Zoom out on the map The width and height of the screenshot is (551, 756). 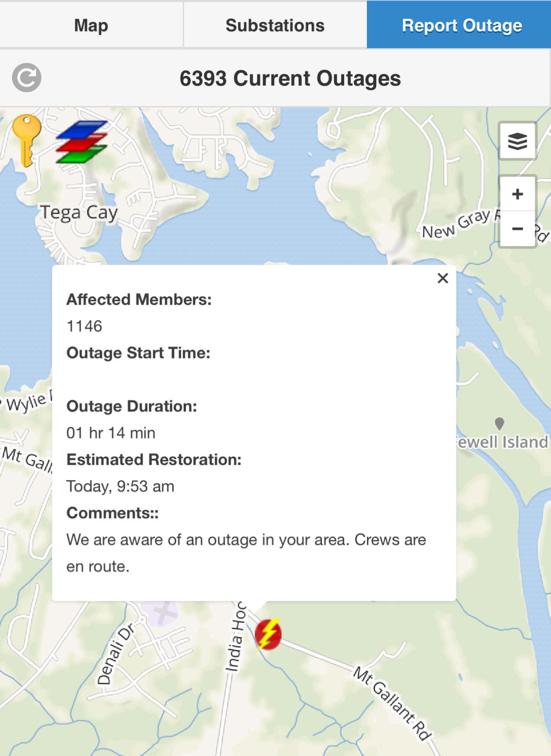click(x=517, y=229)
